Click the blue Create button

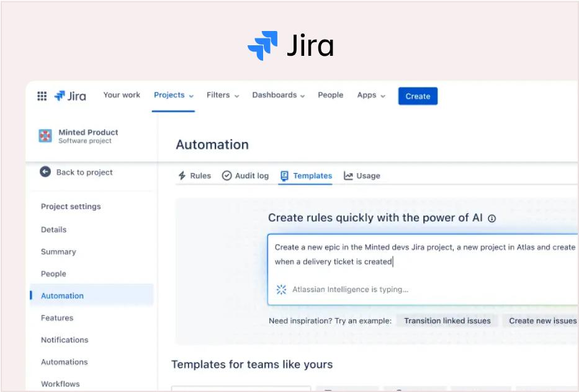418,96
